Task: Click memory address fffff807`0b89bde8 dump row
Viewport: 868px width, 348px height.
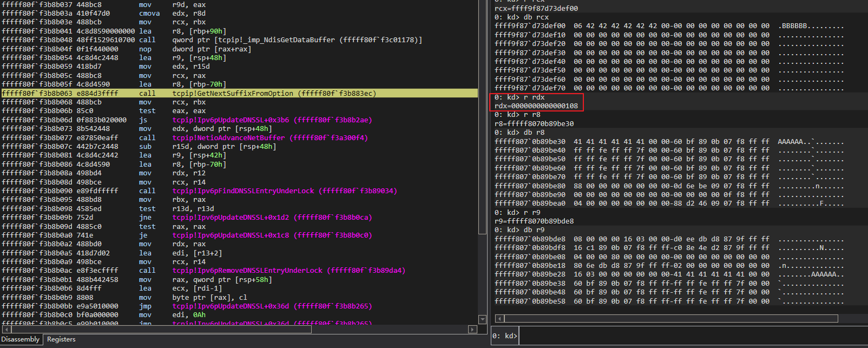Action: [x=669, y=239]
